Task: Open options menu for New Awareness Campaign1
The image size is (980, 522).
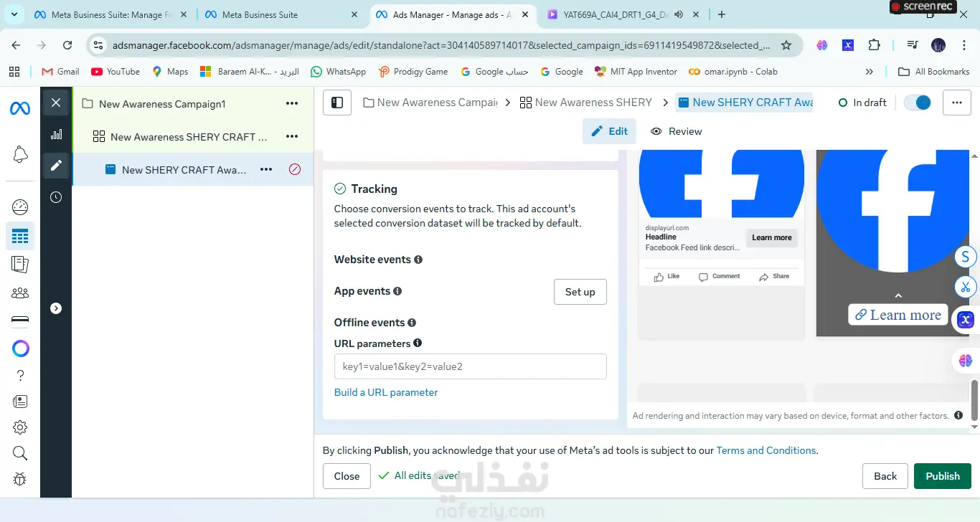Action: [292, 104]
